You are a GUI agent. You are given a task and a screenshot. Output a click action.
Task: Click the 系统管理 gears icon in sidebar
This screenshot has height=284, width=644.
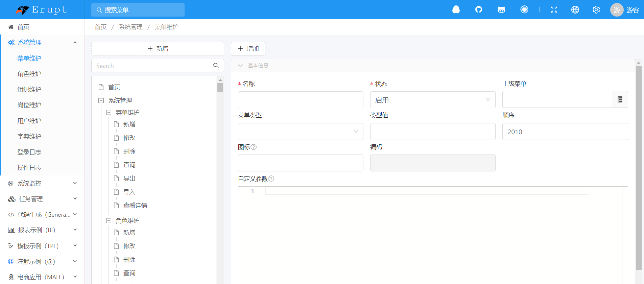[x=11, y=43]
